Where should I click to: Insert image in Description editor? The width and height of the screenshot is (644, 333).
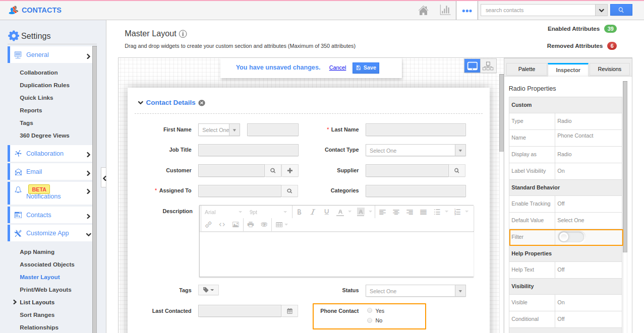tap(236, 225)
